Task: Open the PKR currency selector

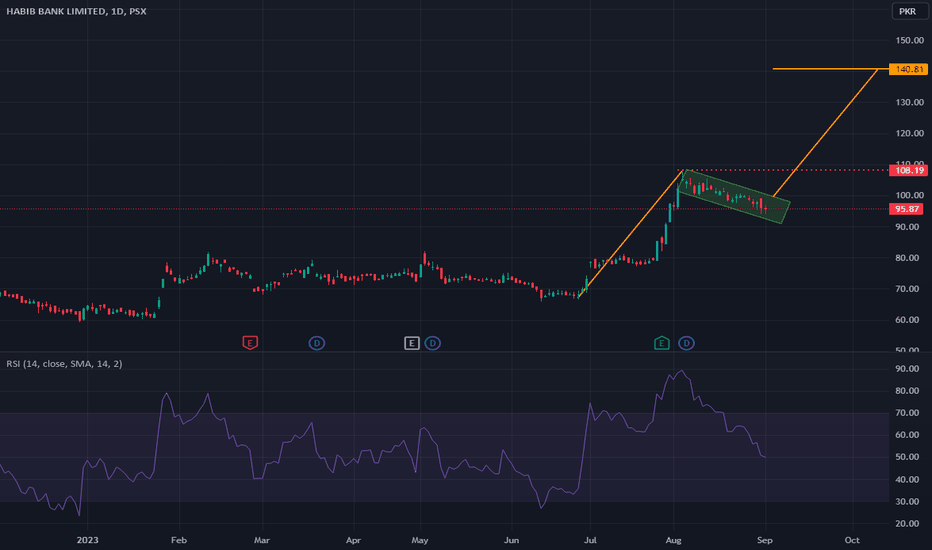Action: (x=908, y=11)
